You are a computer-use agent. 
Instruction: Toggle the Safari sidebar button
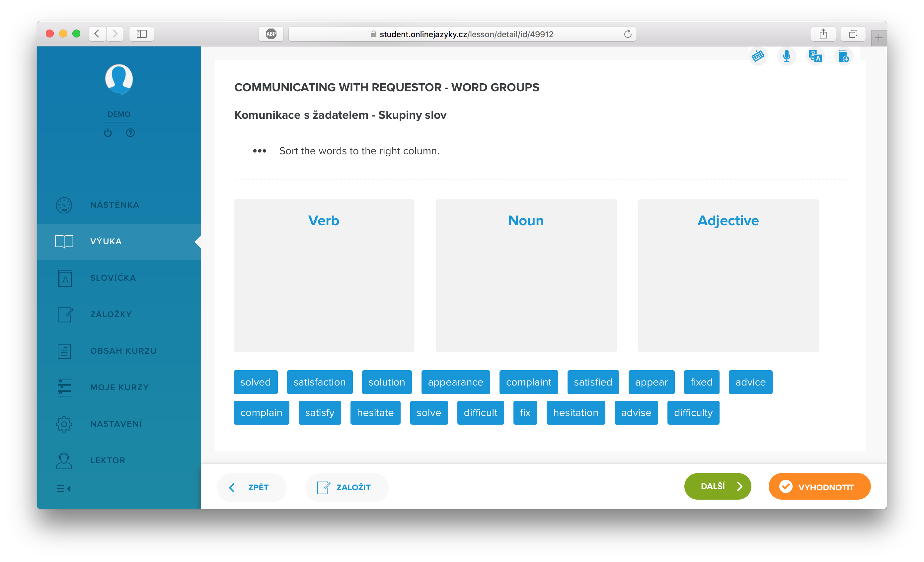coord(141,34)
